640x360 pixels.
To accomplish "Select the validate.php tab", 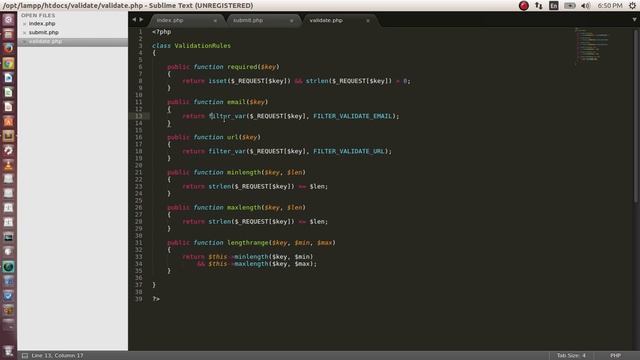I will click(x=339, y=20).
